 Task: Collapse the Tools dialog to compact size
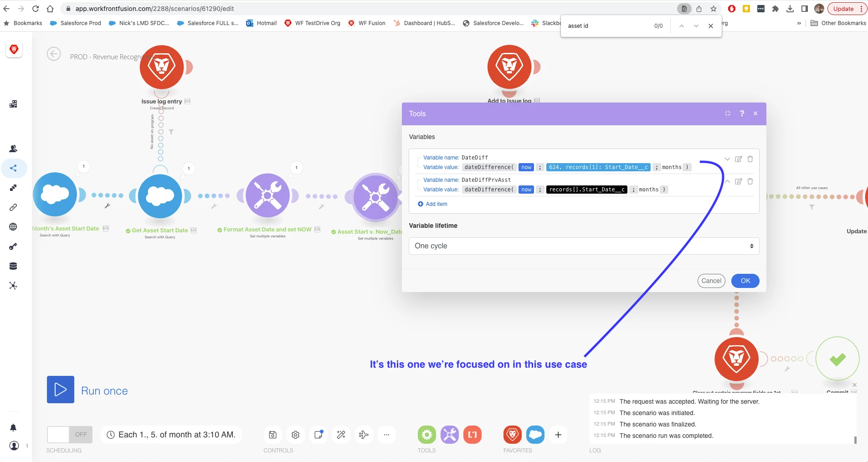[728, 113]
